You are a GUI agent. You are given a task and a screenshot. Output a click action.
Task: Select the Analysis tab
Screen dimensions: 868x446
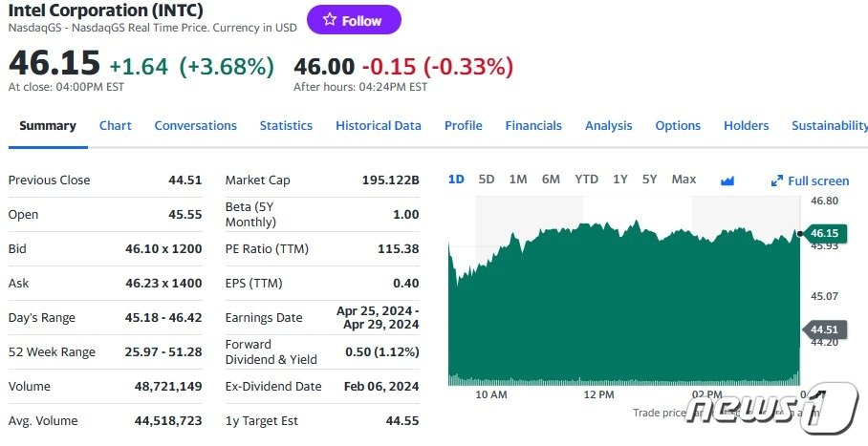608,125
